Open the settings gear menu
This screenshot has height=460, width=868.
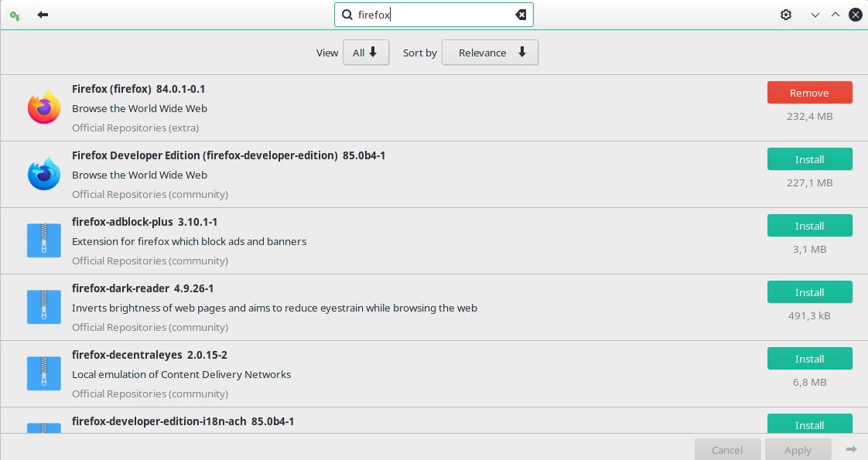click(x=785, y=15)
